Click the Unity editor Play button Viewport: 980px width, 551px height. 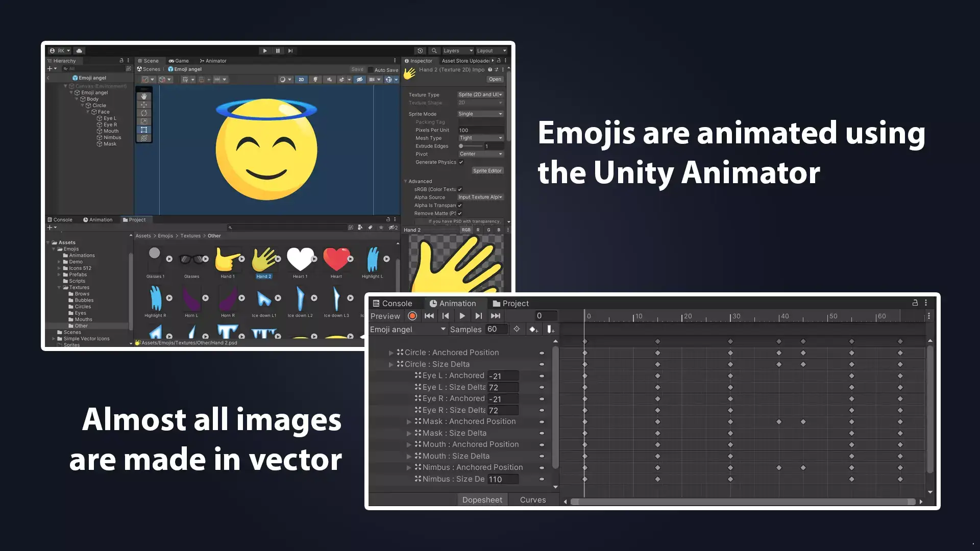[265, 51]
